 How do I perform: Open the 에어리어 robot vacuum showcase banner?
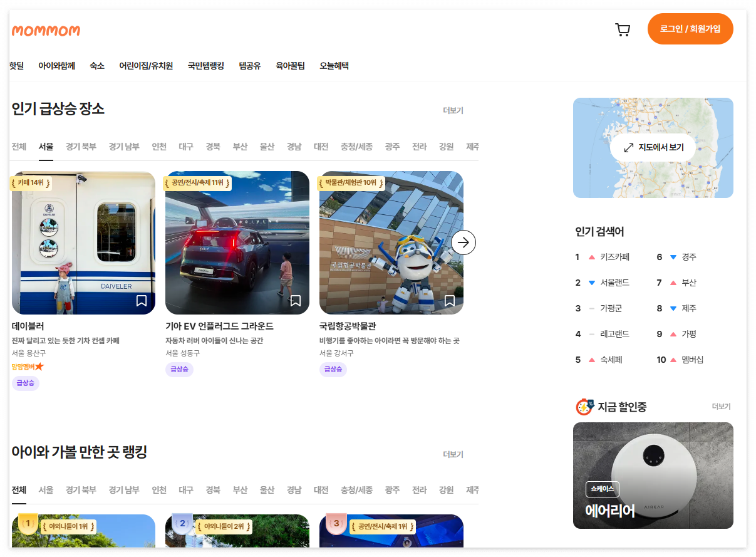click(x=653, y=476)
